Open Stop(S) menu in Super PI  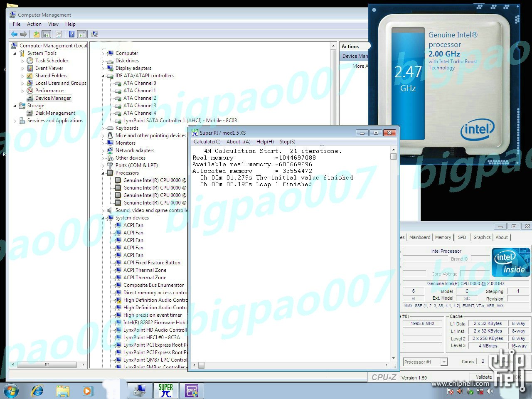coord(288,142)
